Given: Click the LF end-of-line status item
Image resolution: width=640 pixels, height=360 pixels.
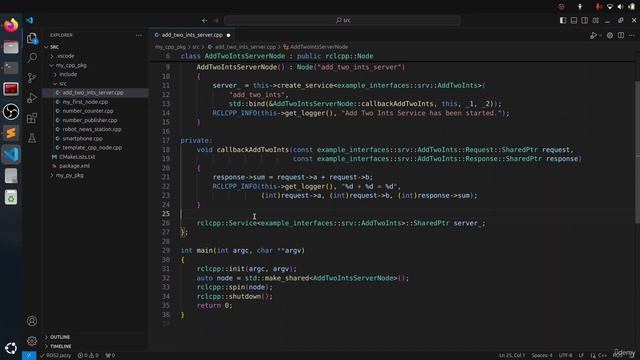Looking at the screenshot, I should pyautogui.click(x=581, y=356).
